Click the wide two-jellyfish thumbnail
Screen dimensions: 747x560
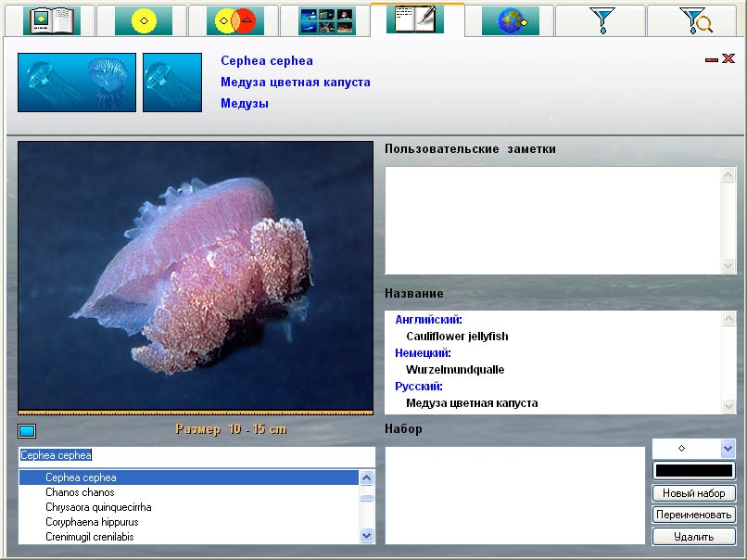point(77,83)
